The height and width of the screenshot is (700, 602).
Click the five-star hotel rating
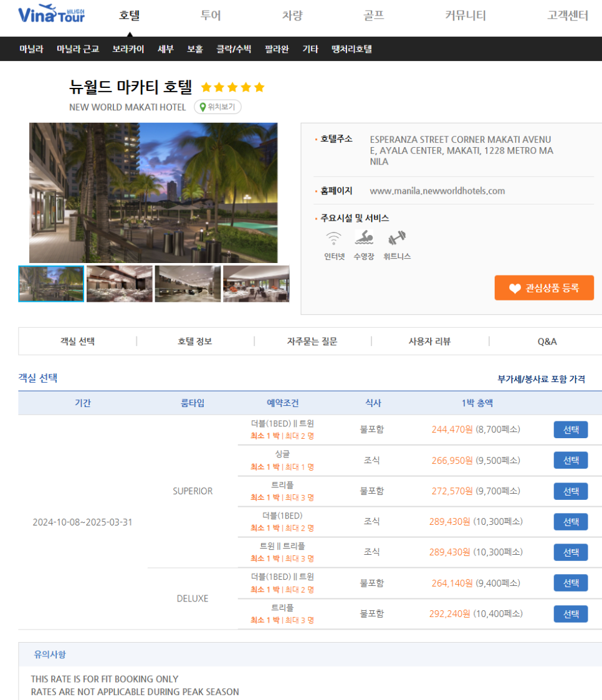[x=232, y=87]
